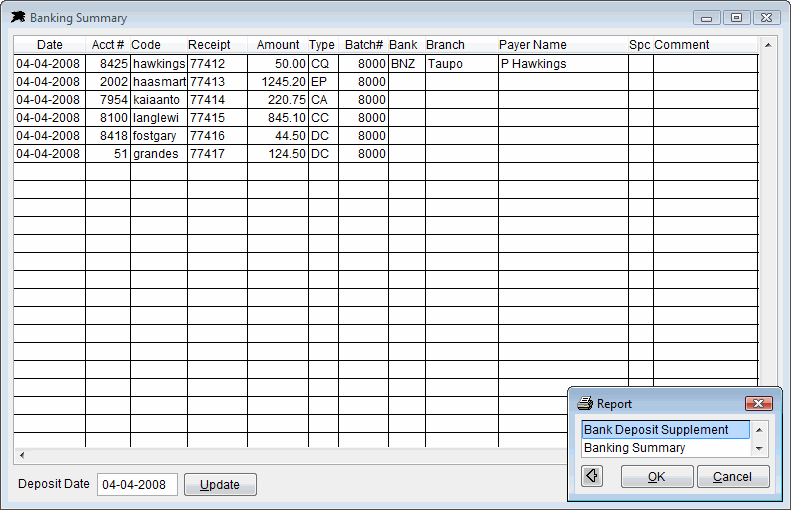Viewport: 791px width, 510px height.
Task: Click the Type column header
Action: click(x=323, y=45)
